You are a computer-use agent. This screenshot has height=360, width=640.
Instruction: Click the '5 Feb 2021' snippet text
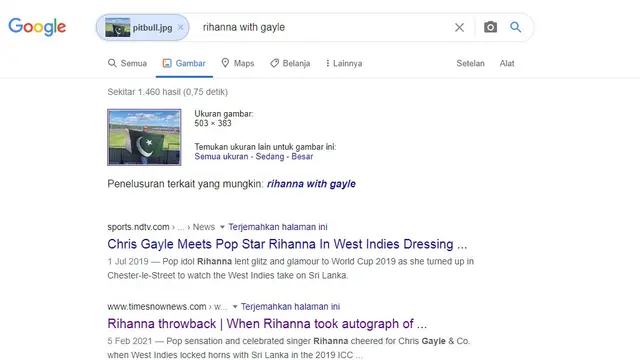pos(130,341)
